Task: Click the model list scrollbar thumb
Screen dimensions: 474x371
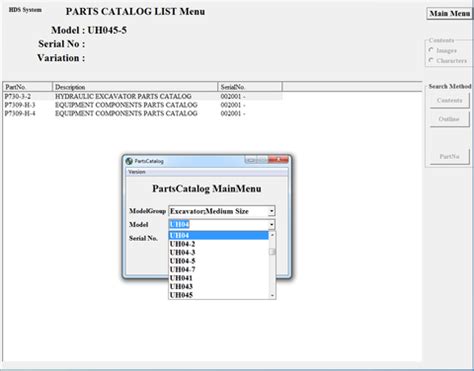Action: pos(272,252)
